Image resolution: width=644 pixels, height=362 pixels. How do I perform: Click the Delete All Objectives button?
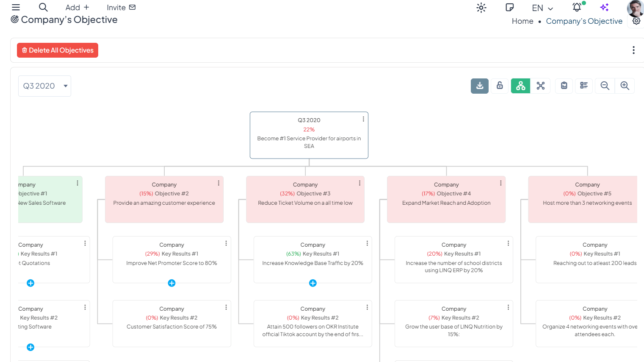[58, 50]
